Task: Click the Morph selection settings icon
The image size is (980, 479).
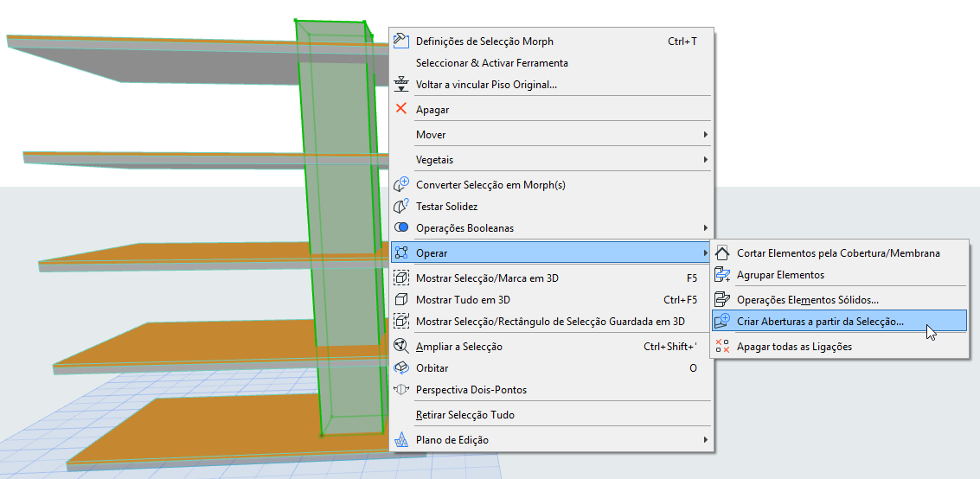Action: (x=401, y=41)
